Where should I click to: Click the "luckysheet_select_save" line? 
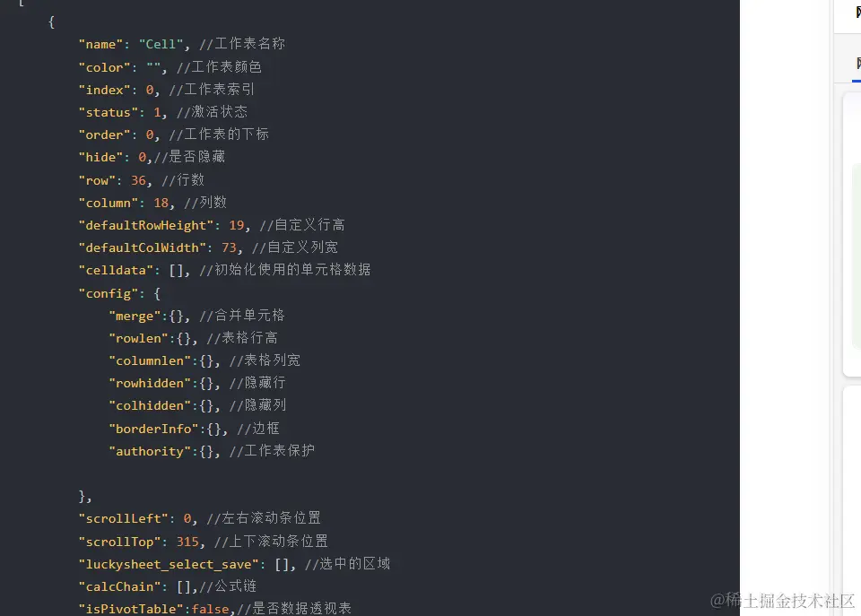234,564
